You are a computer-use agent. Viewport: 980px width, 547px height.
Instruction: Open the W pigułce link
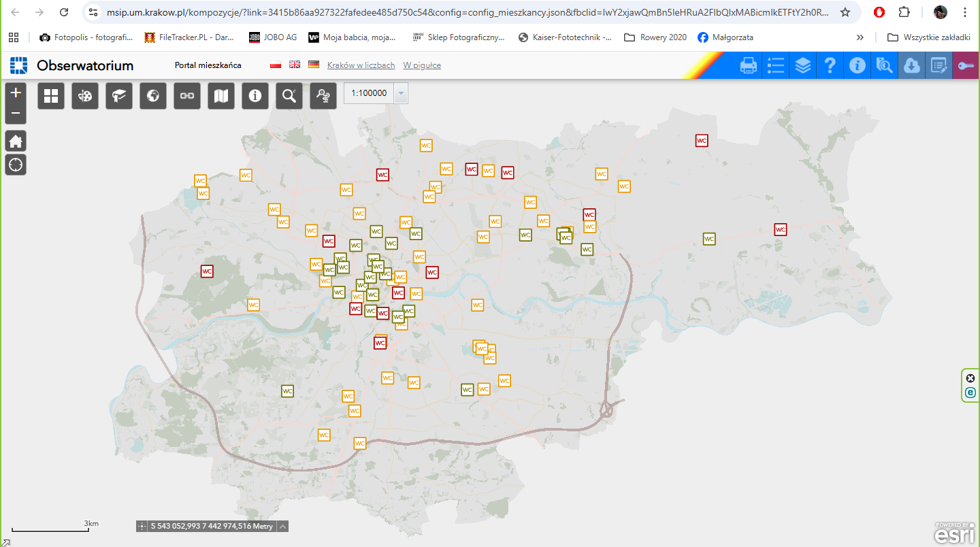coord(422,65)
